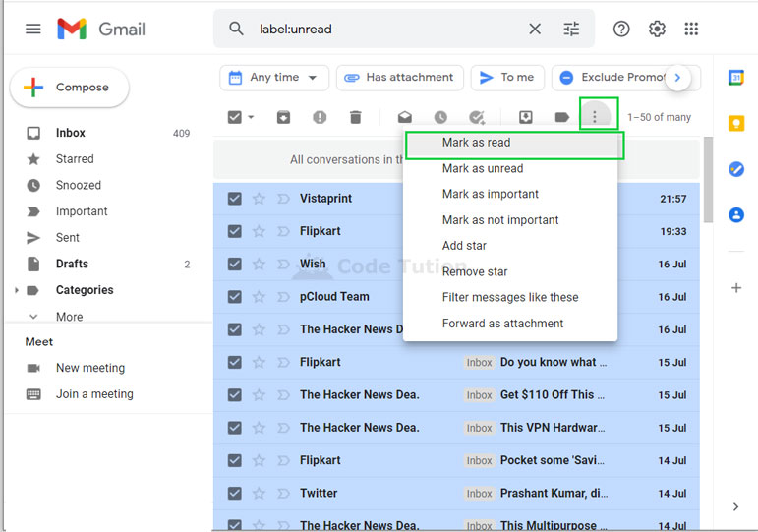Click Join a meeting
This screenshot has width=758, height=532.
[94, 394]
